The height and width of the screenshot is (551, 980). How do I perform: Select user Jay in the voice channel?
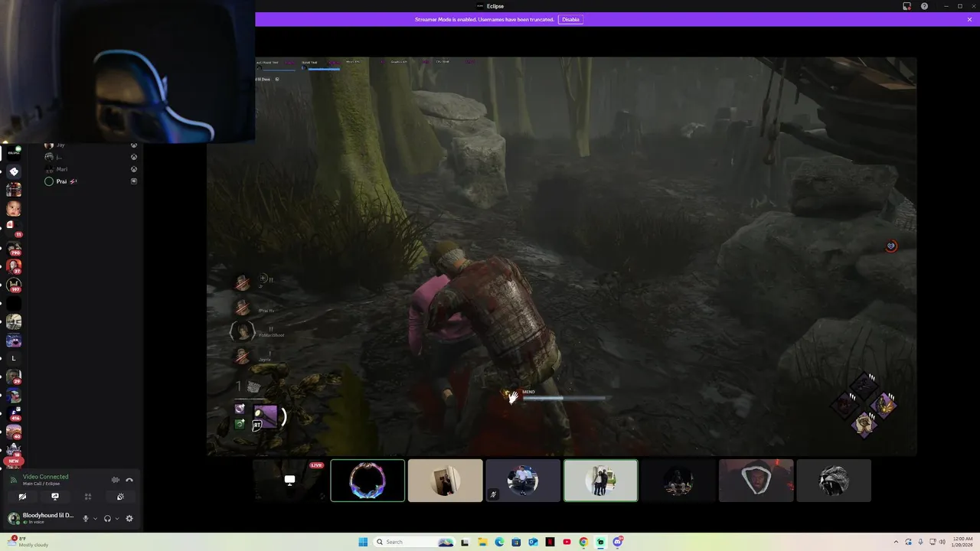coord(61,145)
